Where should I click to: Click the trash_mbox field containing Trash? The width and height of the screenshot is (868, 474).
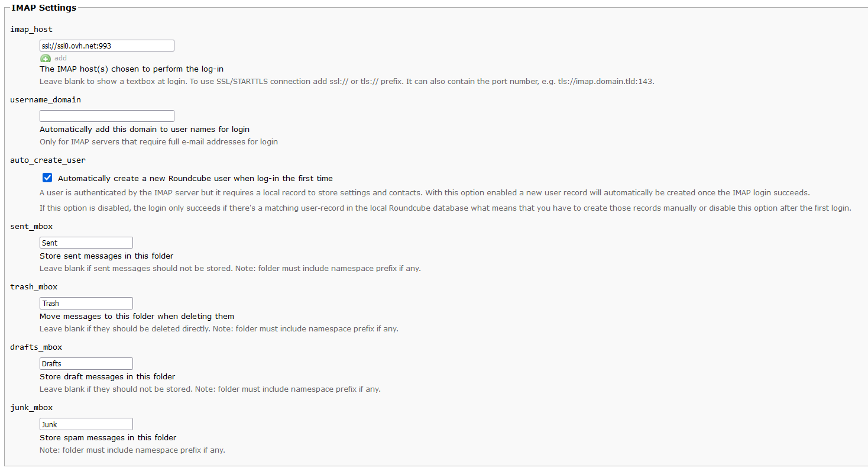[86, 303]
